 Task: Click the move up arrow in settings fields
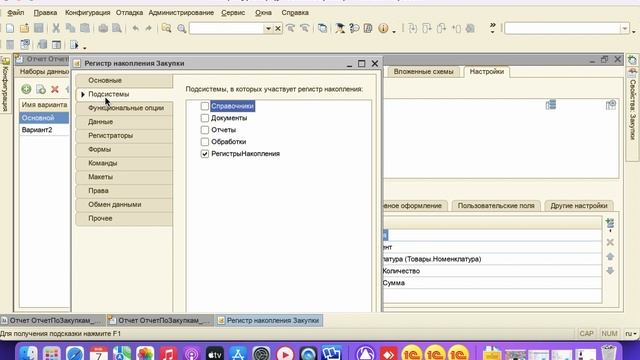610,257
